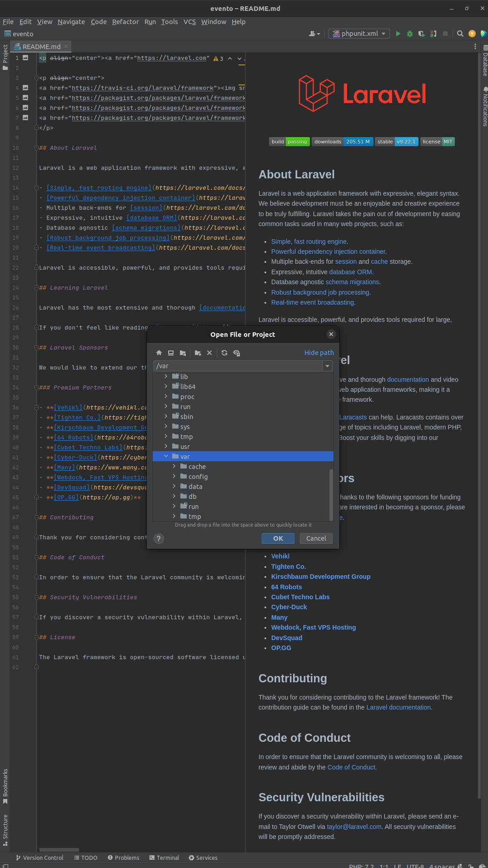Image resolution: width=488 pixels, height=868 pixels.
Task: Click Cancel in the Open File dialog
Action: (x=316, y=538)
